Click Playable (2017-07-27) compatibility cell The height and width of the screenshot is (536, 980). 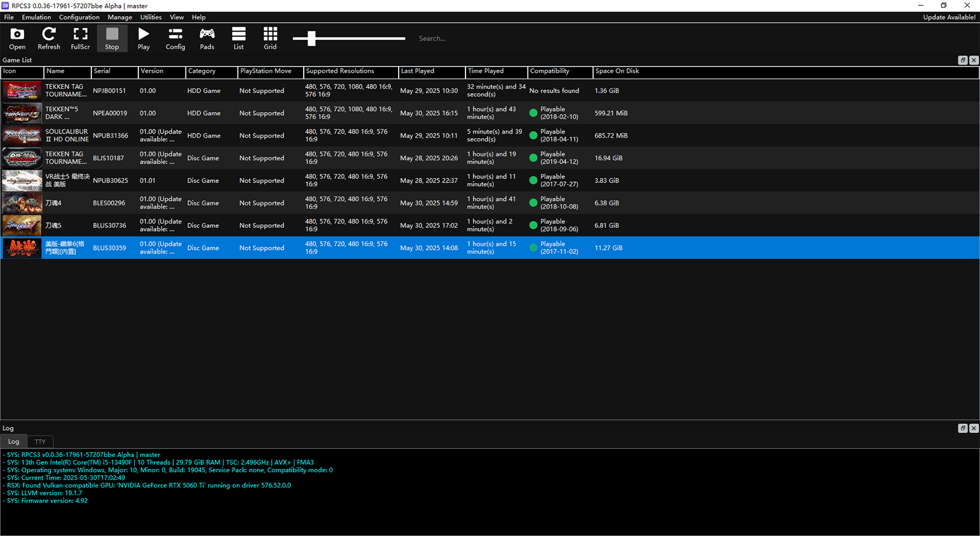(x=559, y=181)
